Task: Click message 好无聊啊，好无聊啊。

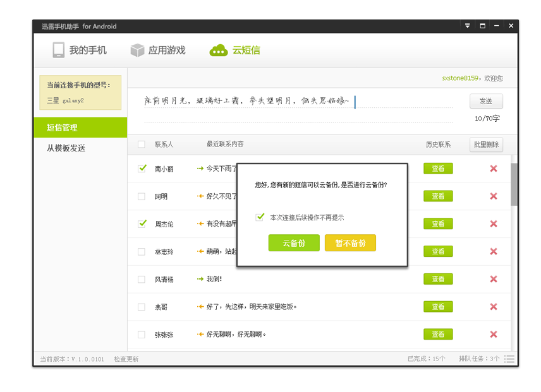Action: (236, 334)
